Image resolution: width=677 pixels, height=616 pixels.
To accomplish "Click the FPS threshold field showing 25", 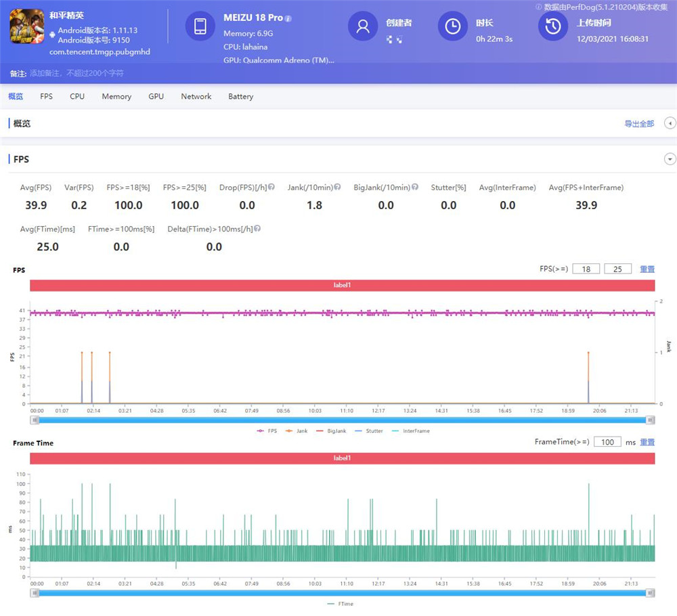I will pos(617,269).
